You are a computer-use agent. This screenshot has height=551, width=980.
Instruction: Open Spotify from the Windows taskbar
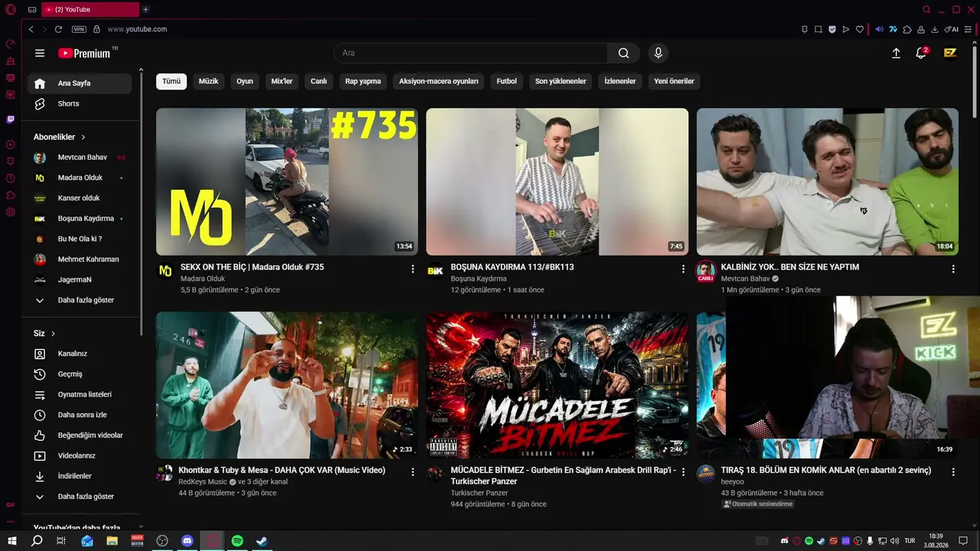237,540
